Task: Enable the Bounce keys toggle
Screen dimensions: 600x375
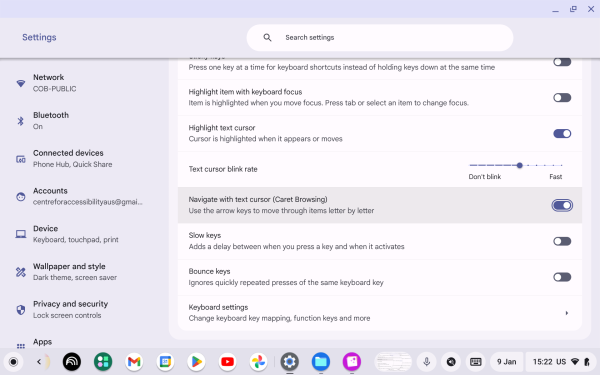Action: tap(562, 277)
